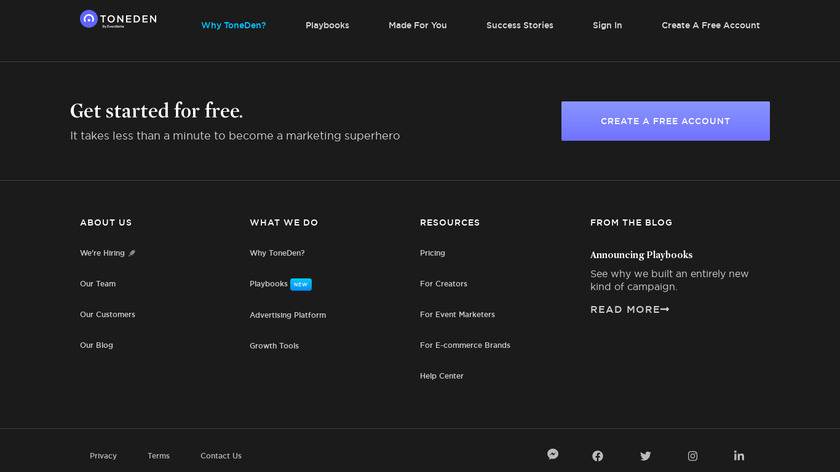840x472 pixels.
Task: Open Playbooks in the top navigation
Action: coord(327,25)
